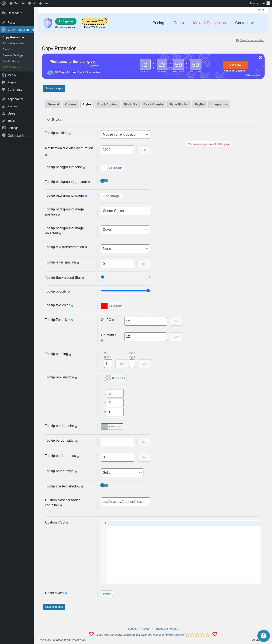
Task: Open the PayPal tab
Action: [x=200, y=104]
